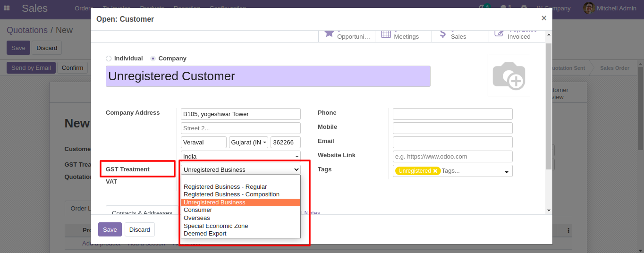
Task: Select the Company radio button
Action: click(x=153, y=59)
